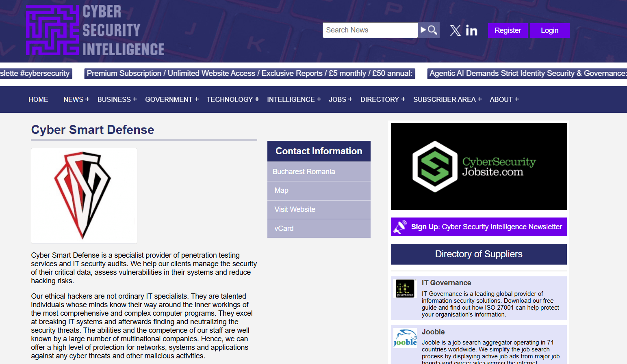Click the Jooble logo thumbnail
Screen dimensions: 627x364
click(405, 338)
